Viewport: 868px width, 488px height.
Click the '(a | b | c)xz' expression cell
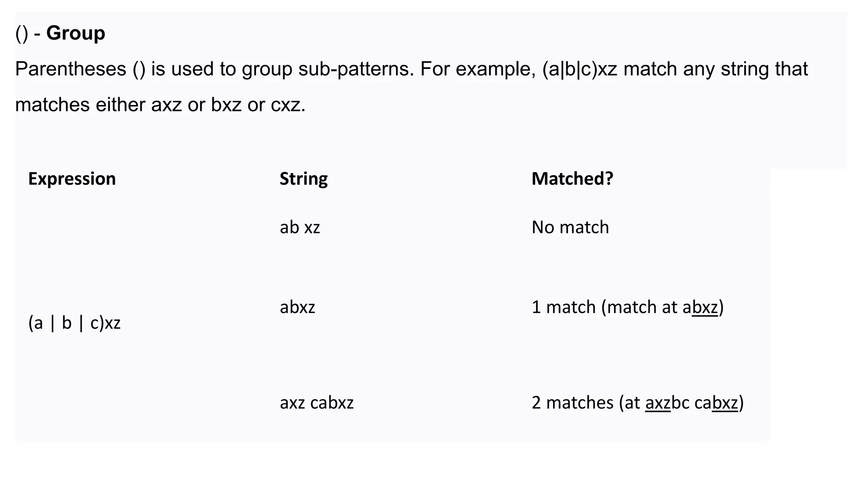tap(74, 323)
